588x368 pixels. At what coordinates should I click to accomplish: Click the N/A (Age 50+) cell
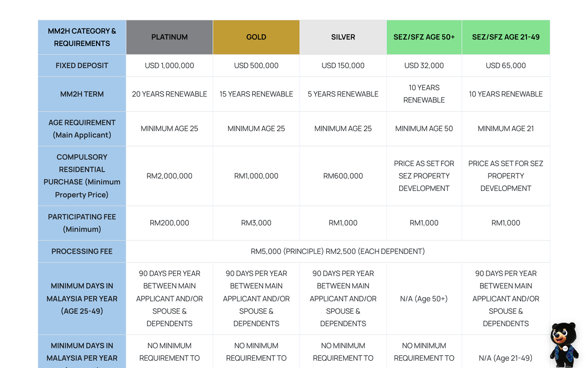pos(424,299)
